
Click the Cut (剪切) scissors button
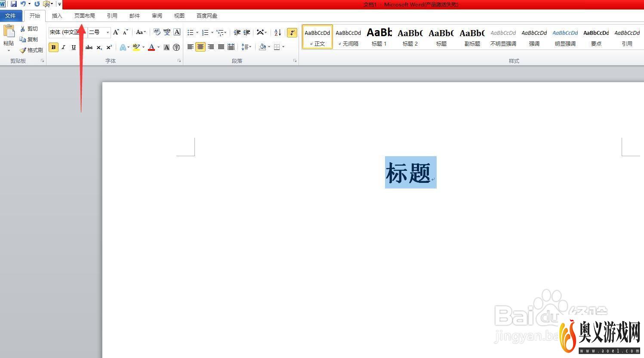[x=29, y=29]
